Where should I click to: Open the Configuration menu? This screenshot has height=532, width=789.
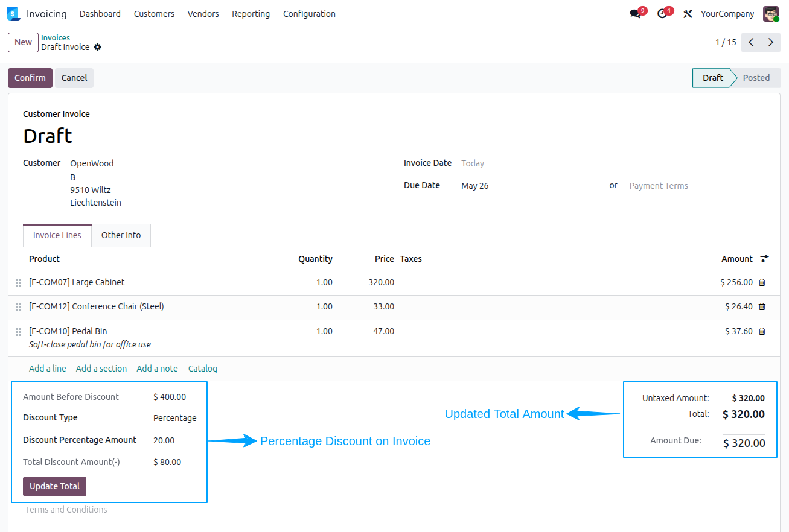coord(309,14)
